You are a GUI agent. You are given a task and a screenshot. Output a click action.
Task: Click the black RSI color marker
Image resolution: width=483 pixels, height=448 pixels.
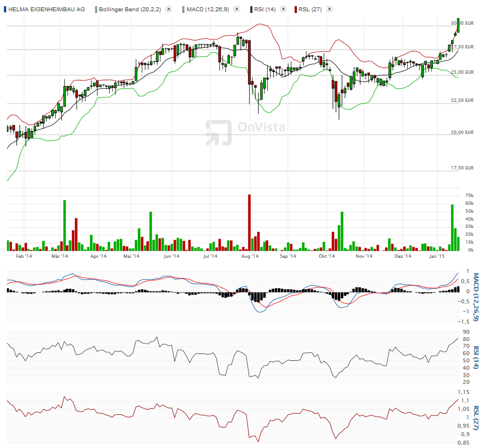pos(251,9)
